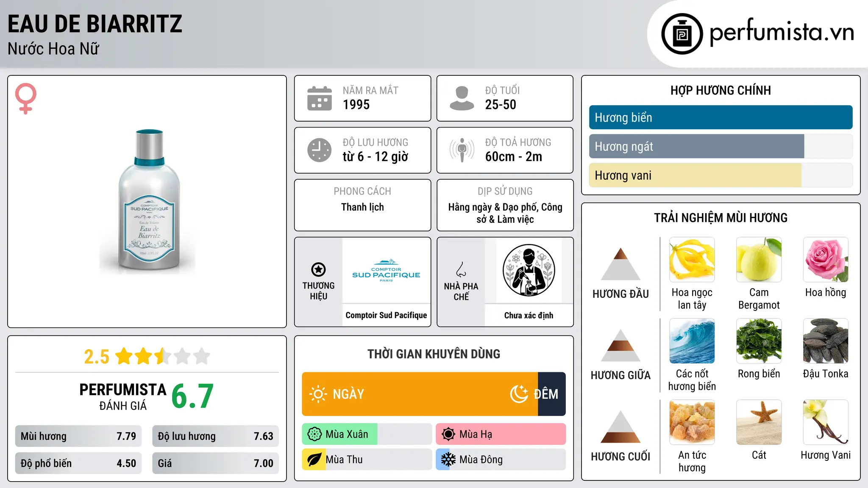Click the Mùa Hạ season bar

501,434
